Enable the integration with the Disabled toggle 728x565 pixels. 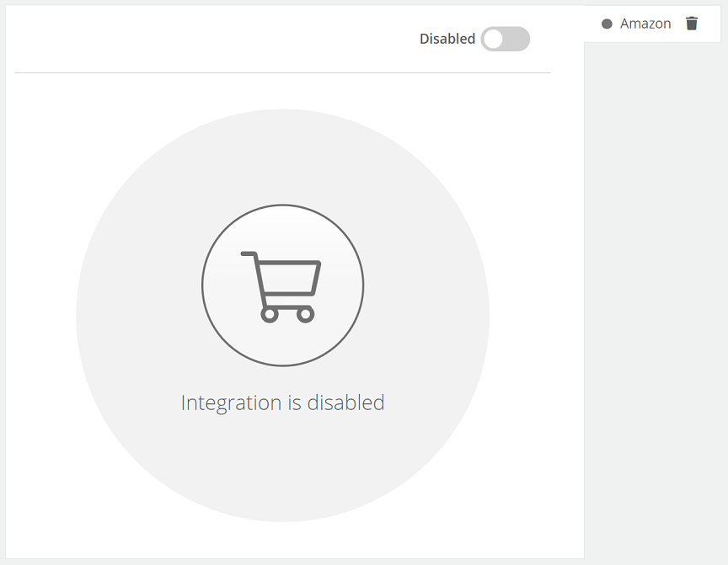coord(506,39)
